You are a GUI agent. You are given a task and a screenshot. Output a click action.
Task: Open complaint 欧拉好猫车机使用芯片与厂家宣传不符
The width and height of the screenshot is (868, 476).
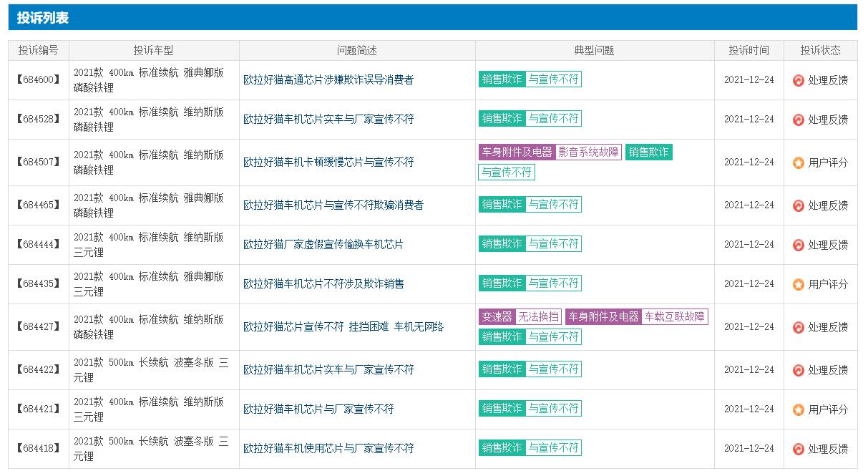328,449
